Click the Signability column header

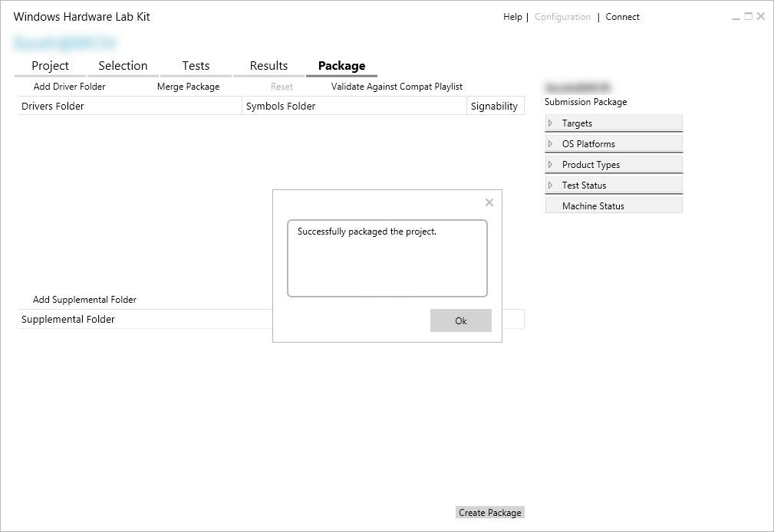click(495, 106)
